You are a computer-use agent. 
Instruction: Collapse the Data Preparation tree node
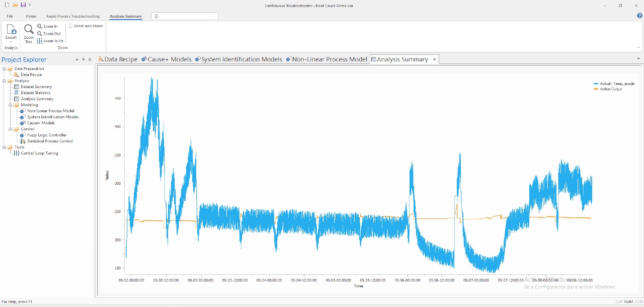(4, 68)
